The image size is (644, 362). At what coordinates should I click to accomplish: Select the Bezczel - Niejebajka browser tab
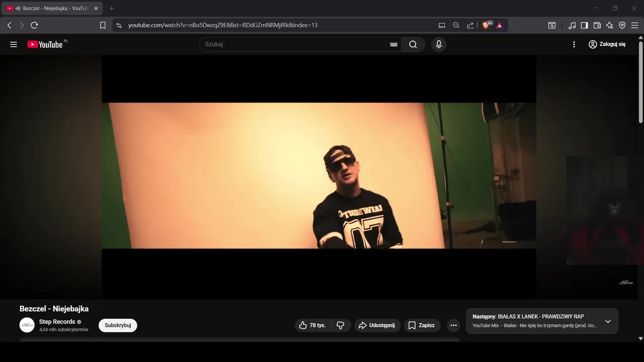coord(52,9)
